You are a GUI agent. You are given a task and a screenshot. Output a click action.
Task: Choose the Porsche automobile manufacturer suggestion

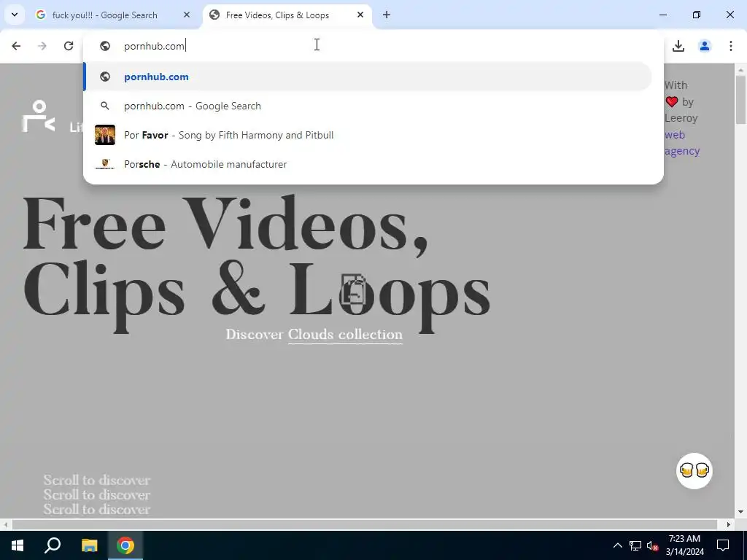(x=368, y=164)
